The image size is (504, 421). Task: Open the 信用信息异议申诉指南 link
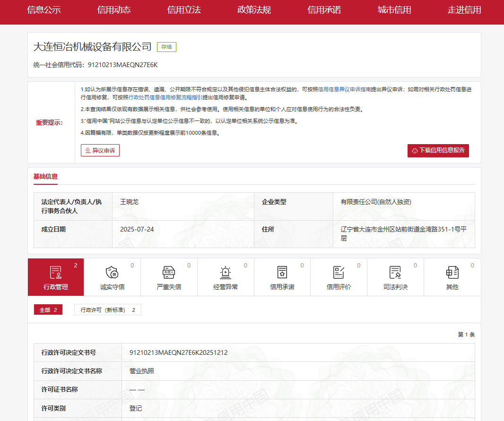pyautogui.click(x=341, y=89)
